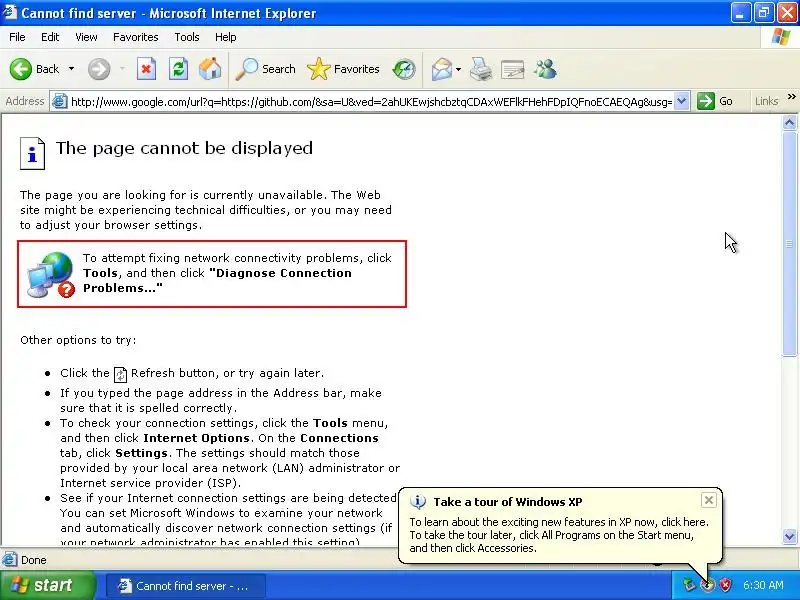Click the IE icon in title bar
The image size is (800, 600).
[10, 12]
